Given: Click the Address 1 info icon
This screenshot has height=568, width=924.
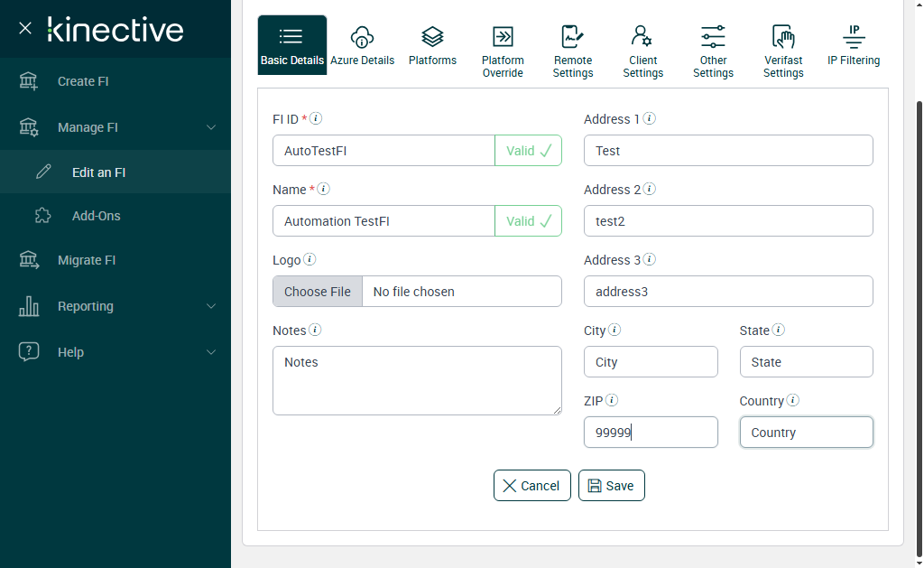Looking at the screenshot, I should tap(650, 118).
